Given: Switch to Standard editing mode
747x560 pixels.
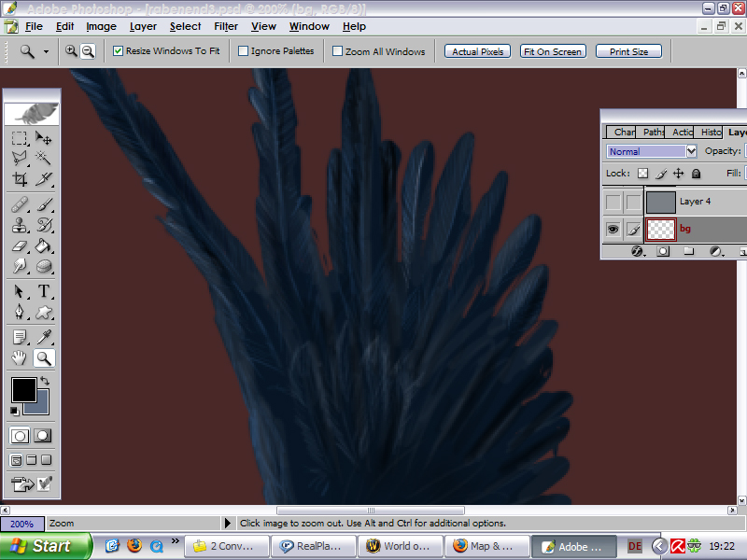Looking at the screenshot, I should tap(20, 436).
